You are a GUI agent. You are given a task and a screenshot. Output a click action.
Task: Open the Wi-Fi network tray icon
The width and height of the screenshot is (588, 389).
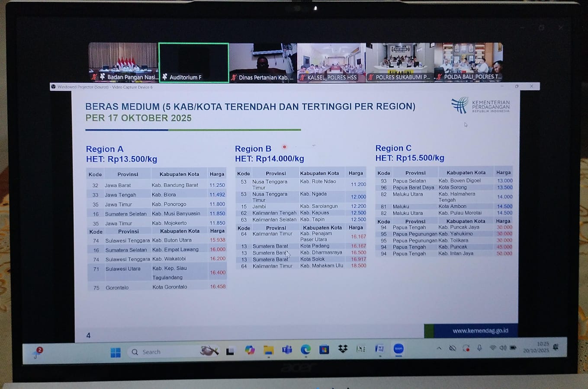coord(492,348)
